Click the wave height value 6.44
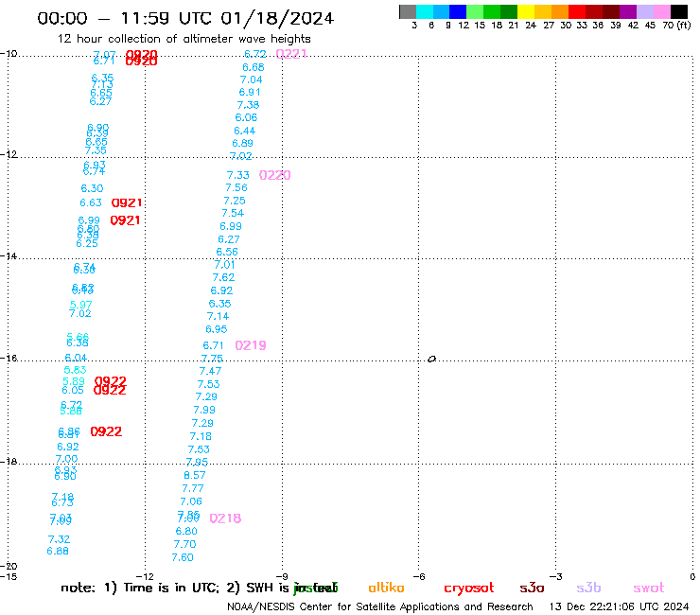 click(245, 131)
